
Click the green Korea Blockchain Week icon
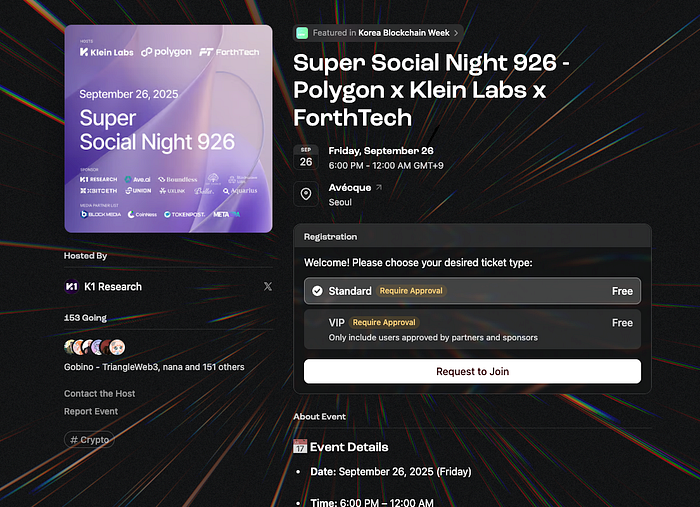(x=302, y=33)
